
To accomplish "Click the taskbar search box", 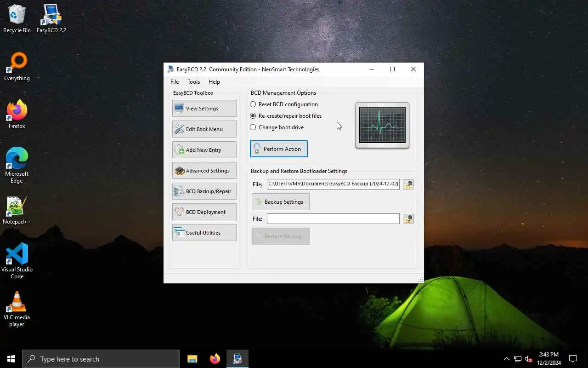I will (x=101, y=359).
